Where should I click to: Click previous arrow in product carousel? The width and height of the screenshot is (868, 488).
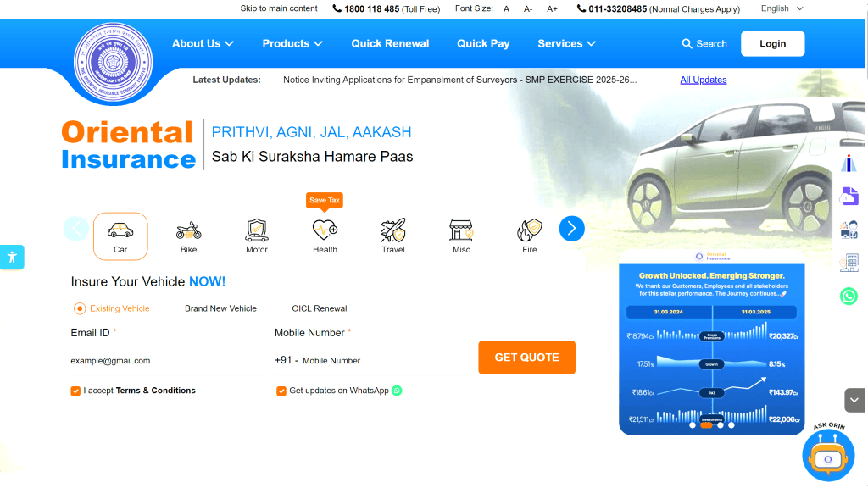(75, 229)
